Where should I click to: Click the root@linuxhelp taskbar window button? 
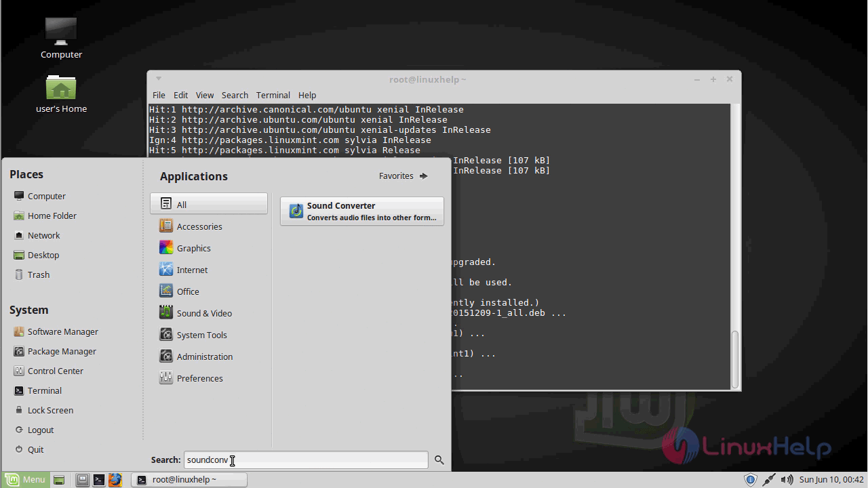pyautogui.click(x=189, y=479)
